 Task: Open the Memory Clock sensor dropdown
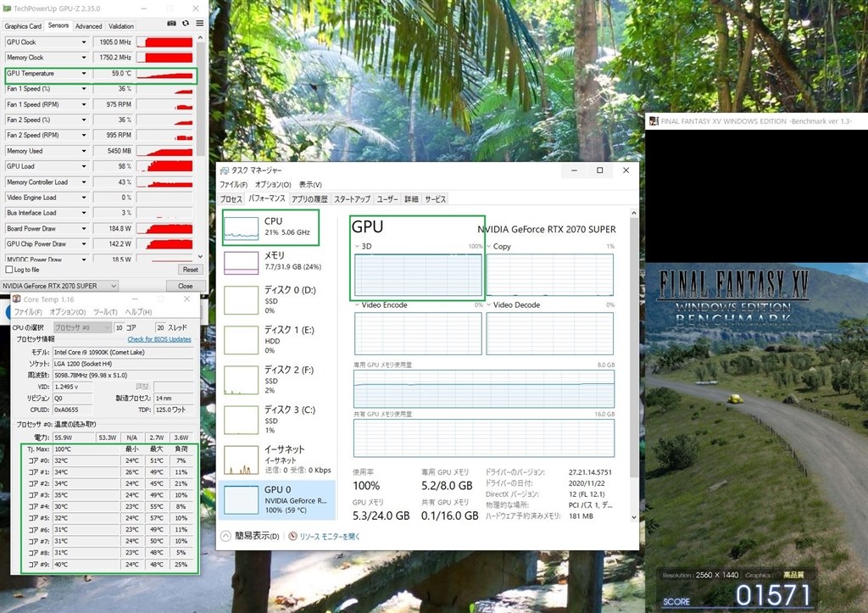pyautogui.click(x=84, y=58)
